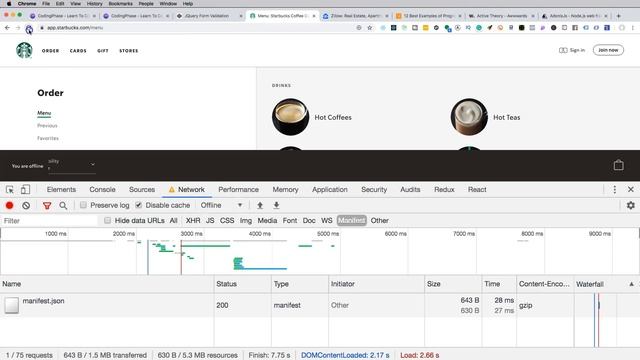Filter requests by Img
The image size is (640, 360).
click(246, 220)
